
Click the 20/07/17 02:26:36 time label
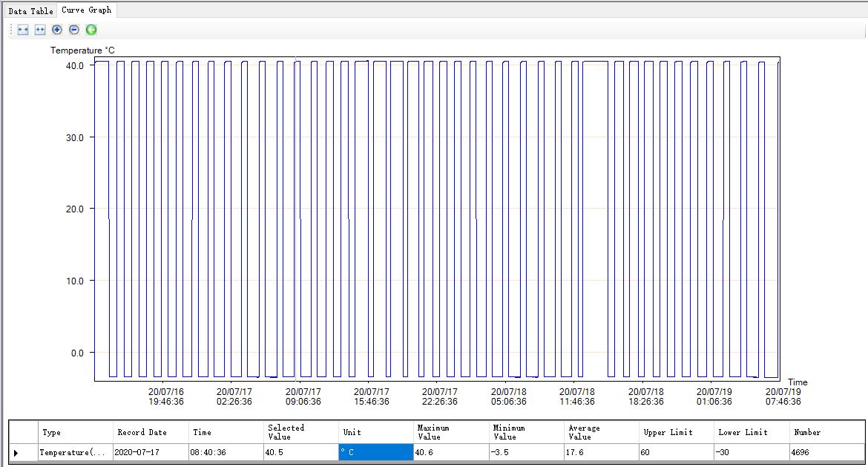[x=234, y=396]
